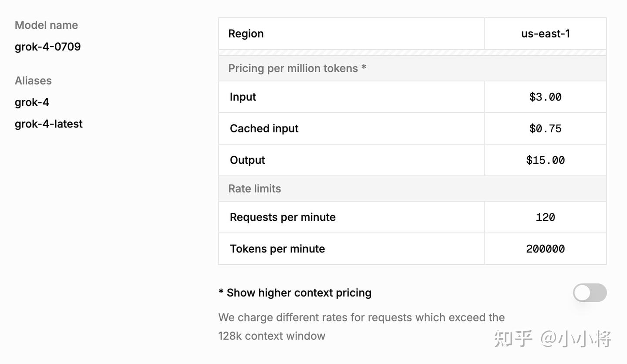
Task: Click the $15.00 output price
Action: click(x=545, y=160)
